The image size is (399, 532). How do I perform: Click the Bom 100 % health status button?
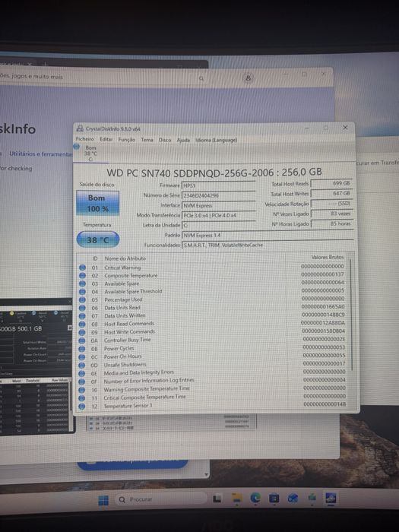(97, 203)
